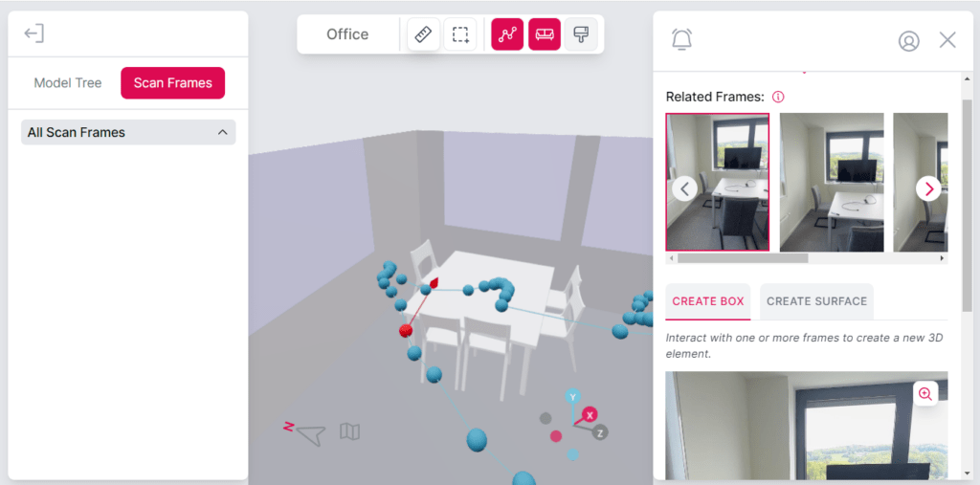Click the compass navigation arrow icon

point(311,434)
